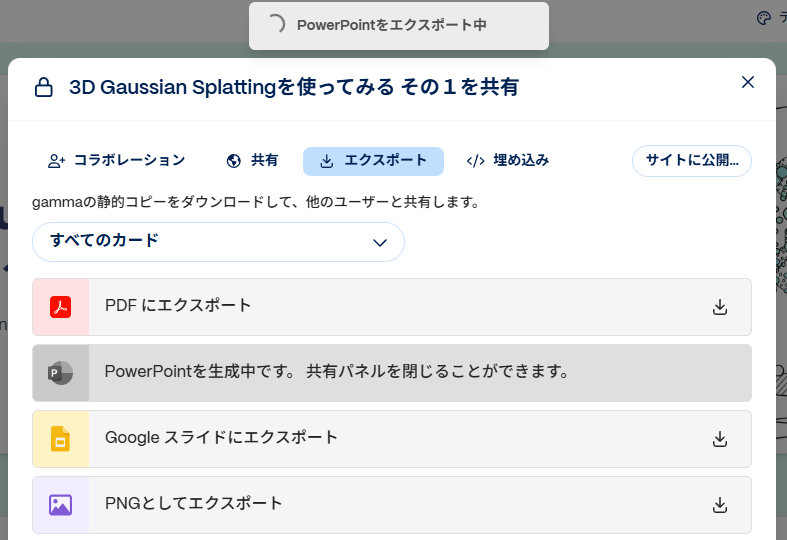Viewport: 787px width, 540px height.
Task: Expand the card selection chevron arrow
Action: pos(379,242)
